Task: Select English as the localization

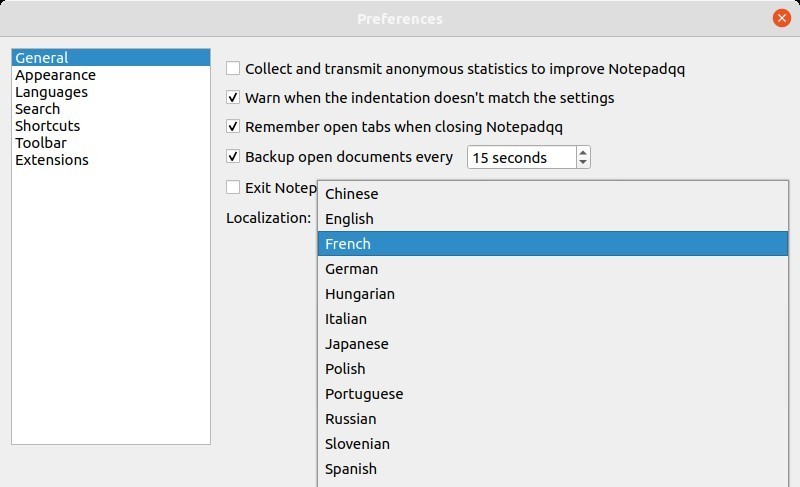Action: tap(350, 219)
